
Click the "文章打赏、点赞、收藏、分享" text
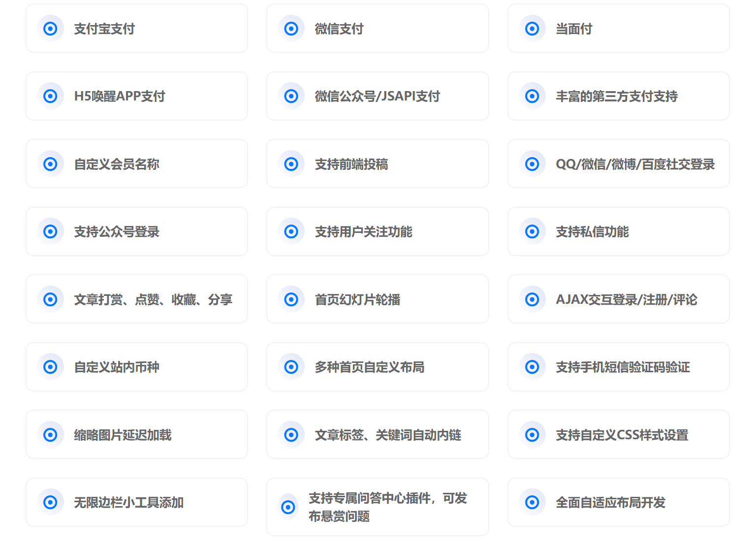[153, 300]
